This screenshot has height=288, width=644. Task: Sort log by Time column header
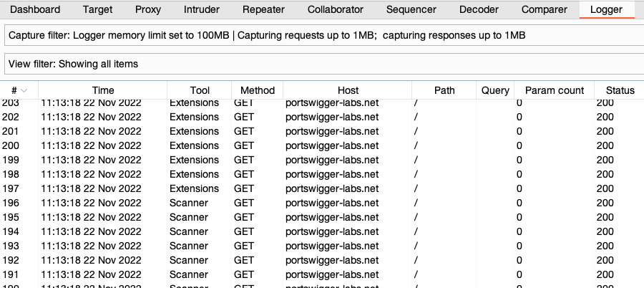pos(103,90)
